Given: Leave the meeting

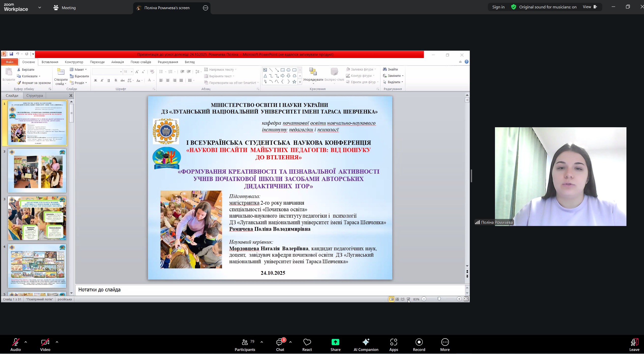Looking at the screenshot, I should 634,345.
